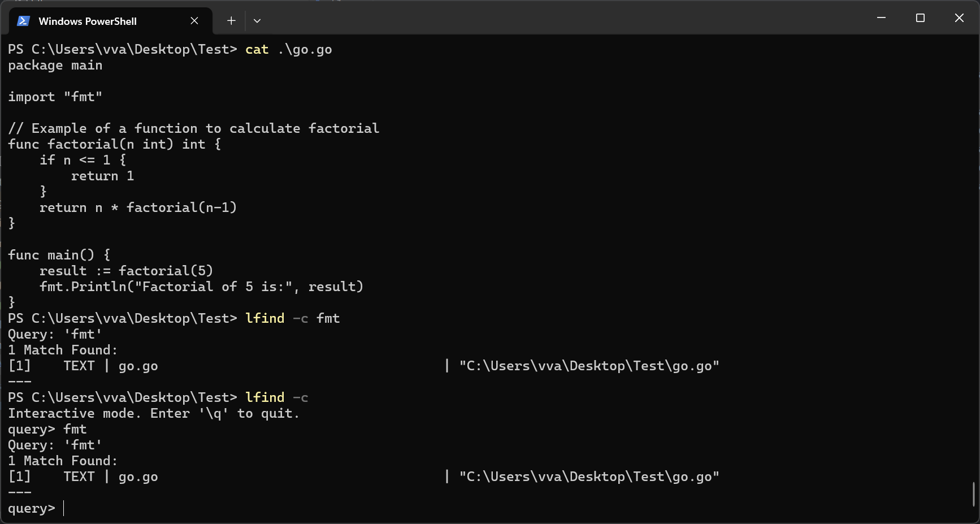Click the 'Interactive mode' message line
This screenshot has width=980, height=524.
coord(153,414)
